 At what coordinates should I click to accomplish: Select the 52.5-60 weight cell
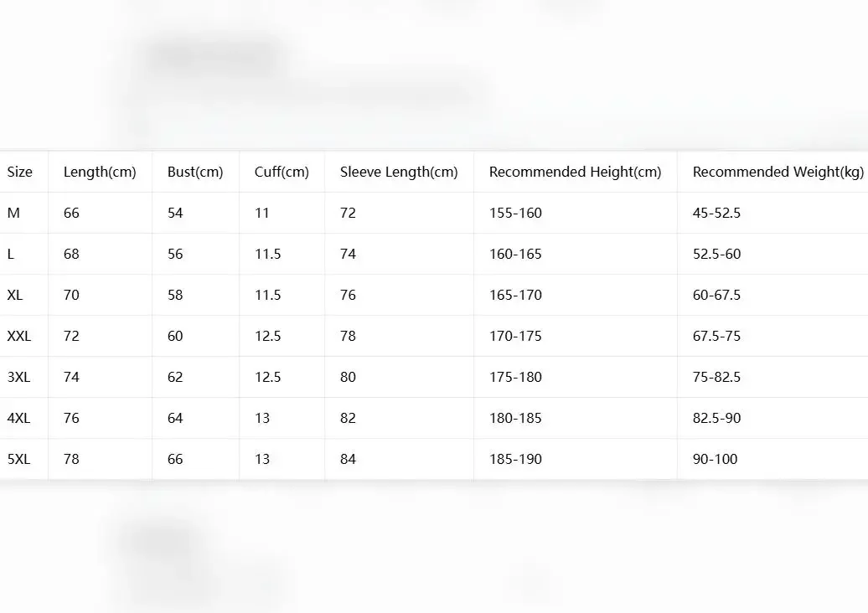pos(716,254)
